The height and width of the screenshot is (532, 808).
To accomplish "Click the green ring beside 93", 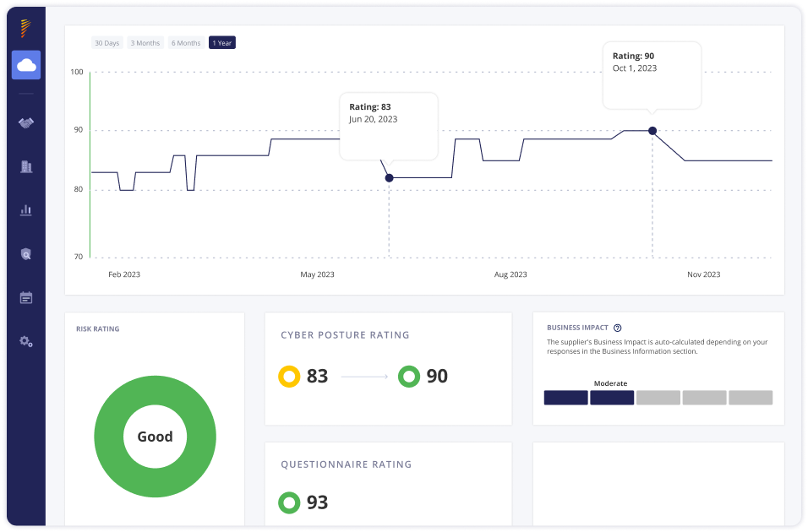I will 289,502.
